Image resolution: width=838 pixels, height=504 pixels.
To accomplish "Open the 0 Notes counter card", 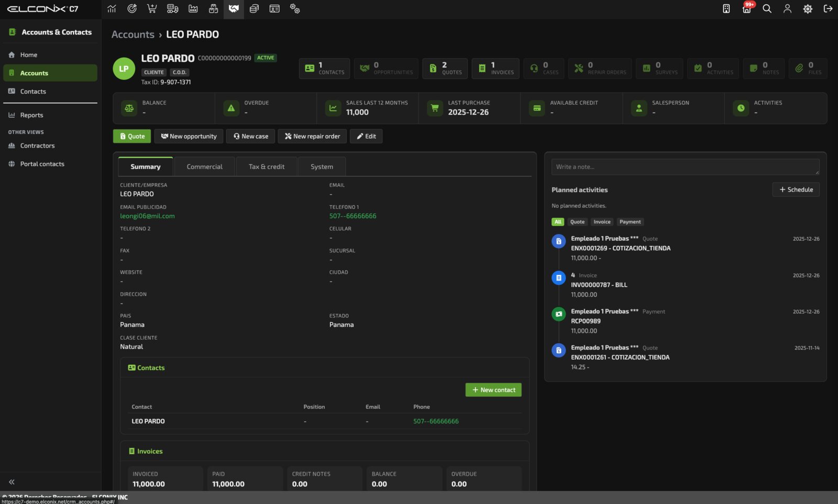I will coord(764,69).
